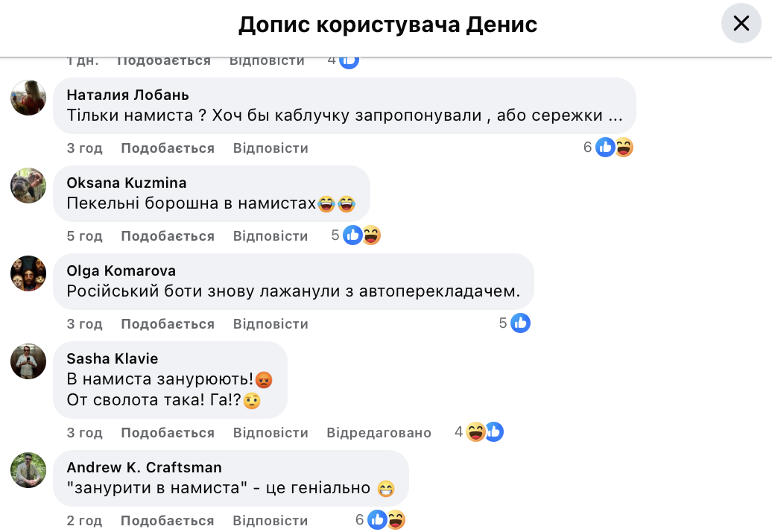772x532 pixels.
Task: Reply to Andrew K. Craftsman's comment
Action: point(270,521)
